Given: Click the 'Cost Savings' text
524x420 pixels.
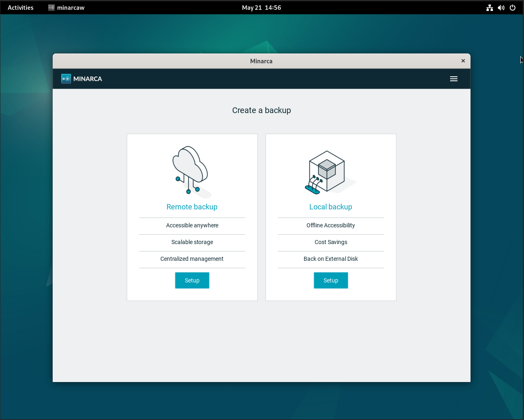Looking at the screenshot, I should point(331,242).
